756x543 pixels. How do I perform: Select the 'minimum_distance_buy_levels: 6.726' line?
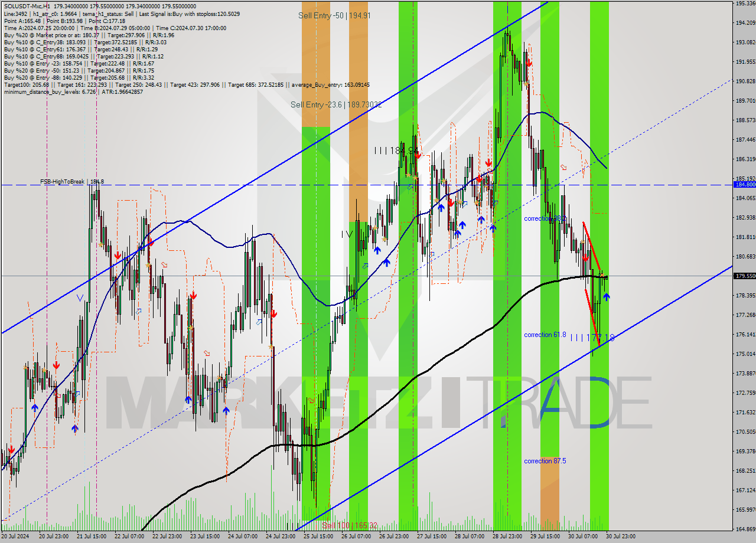73,91
